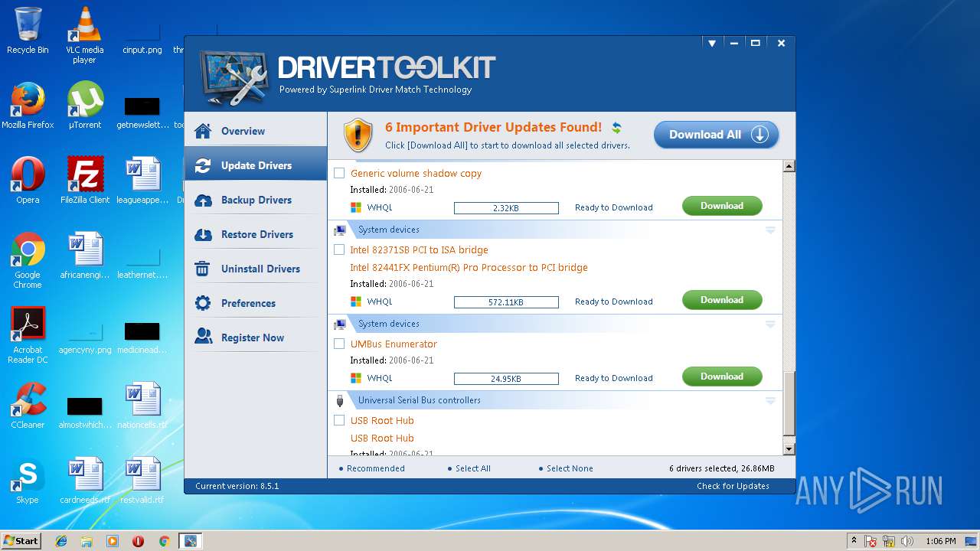This screenshot has height=551, width=980.
Task: Open the title bar dropdown menu arrow
Action: [712, 44]
